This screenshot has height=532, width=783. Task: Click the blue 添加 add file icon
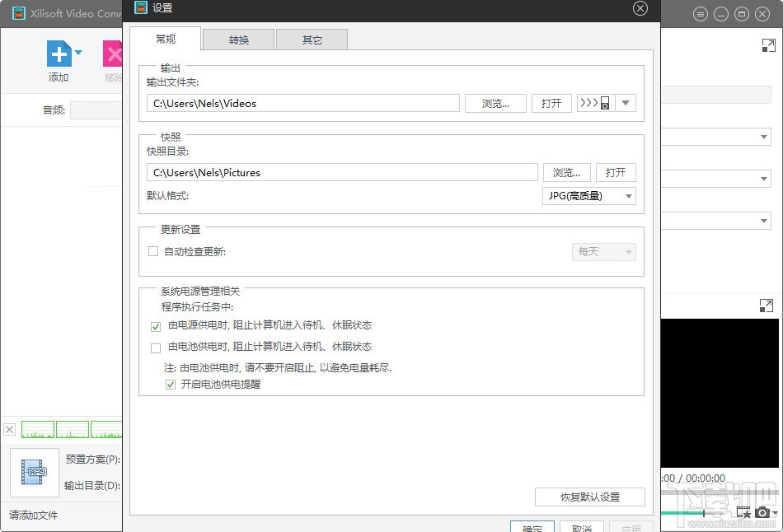59,55
